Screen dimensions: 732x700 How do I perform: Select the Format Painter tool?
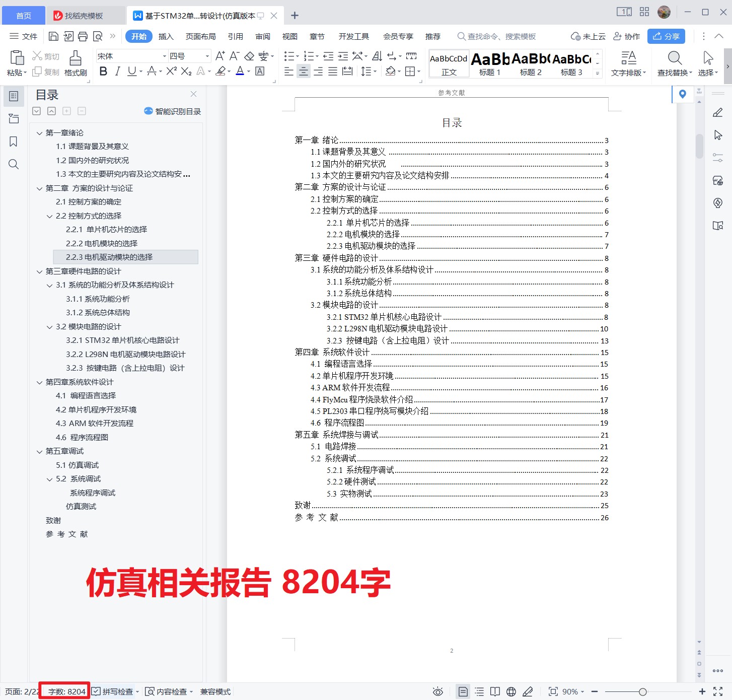click(x=75, y=63)
